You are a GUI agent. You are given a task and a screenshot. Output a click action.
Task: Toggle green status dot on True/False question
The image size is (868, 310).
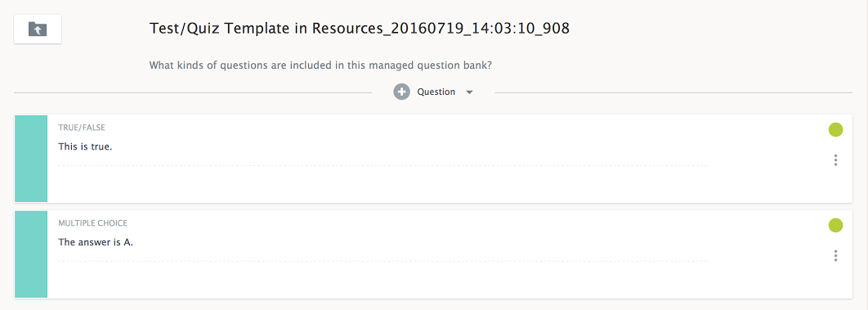click(x=835, y=130)
